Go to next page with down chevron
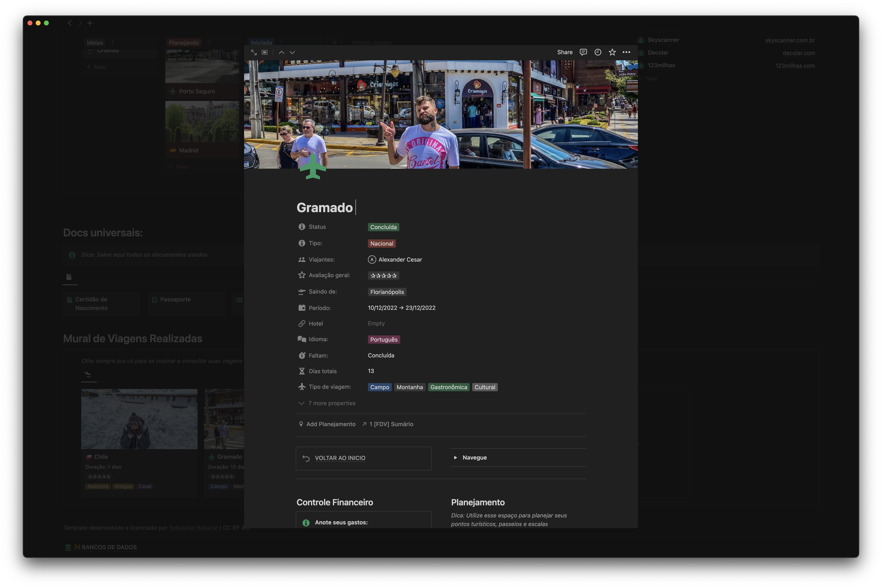The height and width of the screenshot is (588, 882). (292, 53)
